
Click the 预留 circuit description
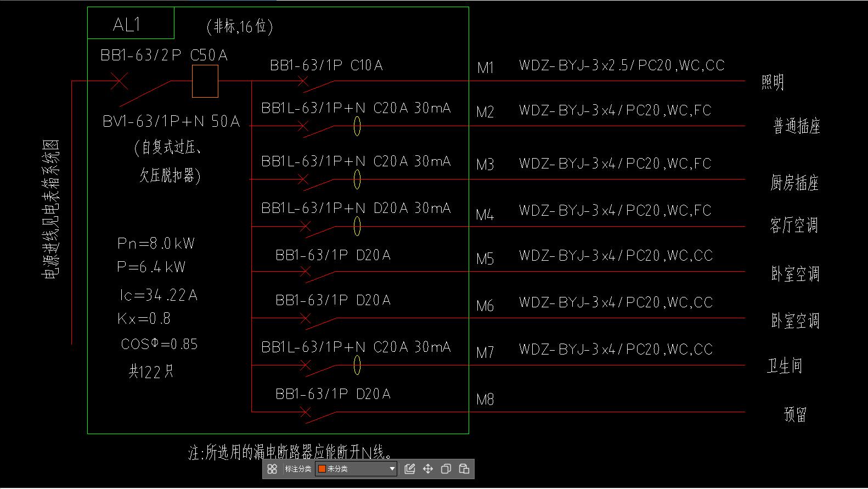(x=795, y=414)
